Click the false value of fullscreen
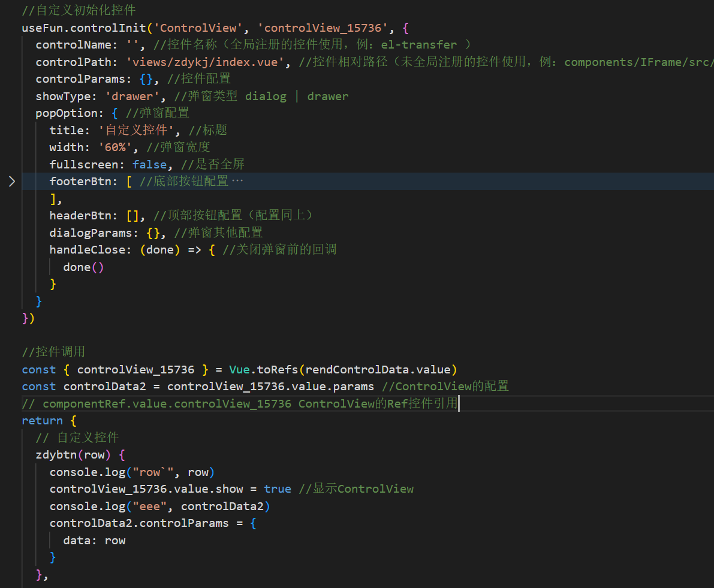This screenshot has width=714, height=588. (x=150, y=164)
